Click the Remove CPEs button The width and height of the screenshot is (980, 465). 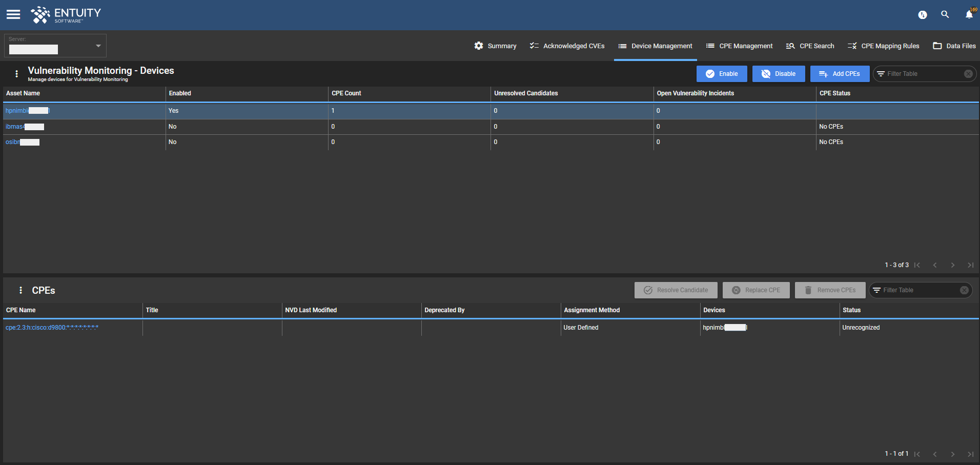coord(830,290)
